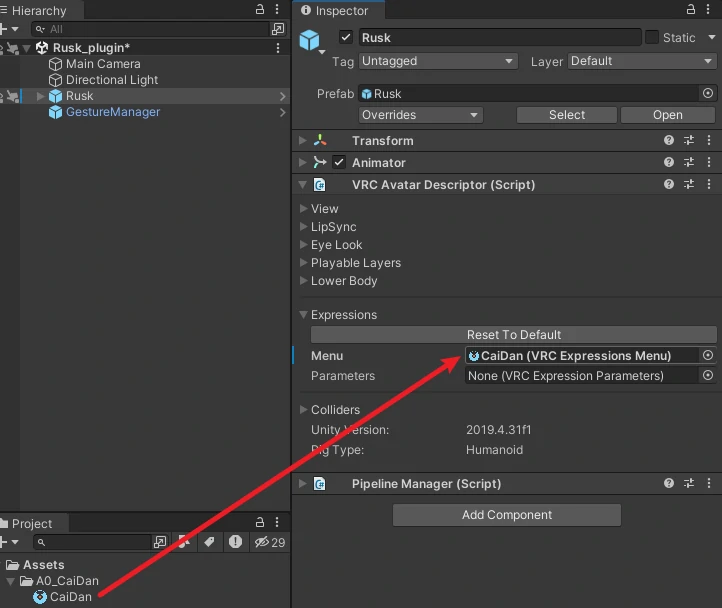Toggle the Rusk object active checkbox
The height and width of the screenshot is (608, 722).
pos(346,37)
